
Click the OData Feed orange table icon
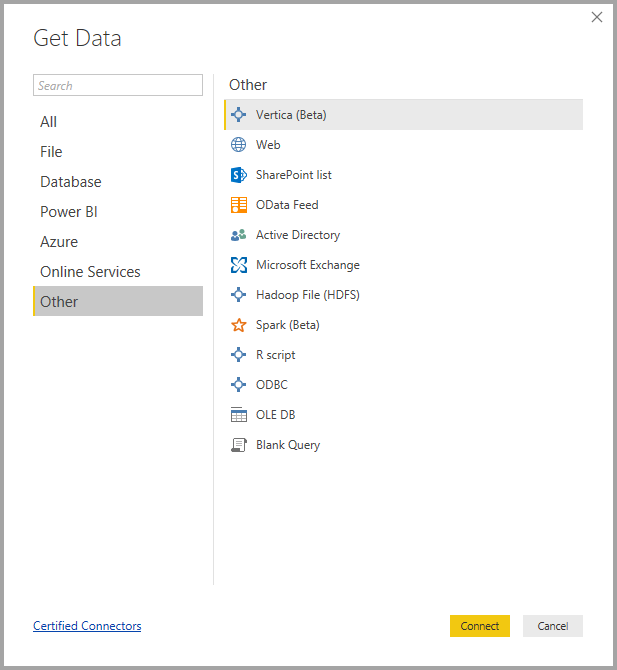238,205
